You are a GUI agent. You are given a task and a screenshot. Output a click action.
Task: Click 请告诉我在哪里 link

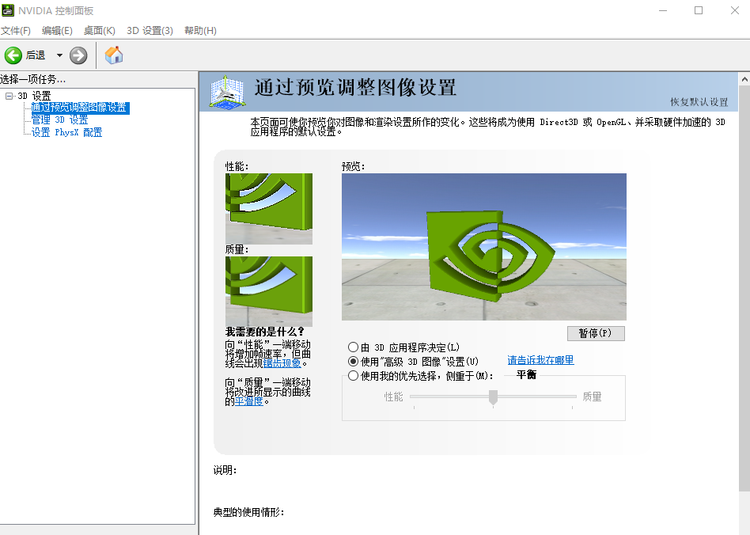[x=540, y=360]
